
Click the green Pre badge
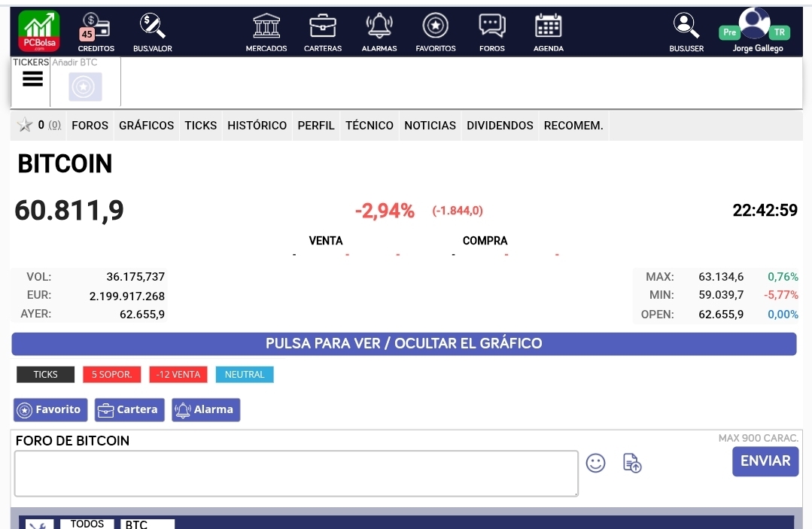tap(730, 32)
